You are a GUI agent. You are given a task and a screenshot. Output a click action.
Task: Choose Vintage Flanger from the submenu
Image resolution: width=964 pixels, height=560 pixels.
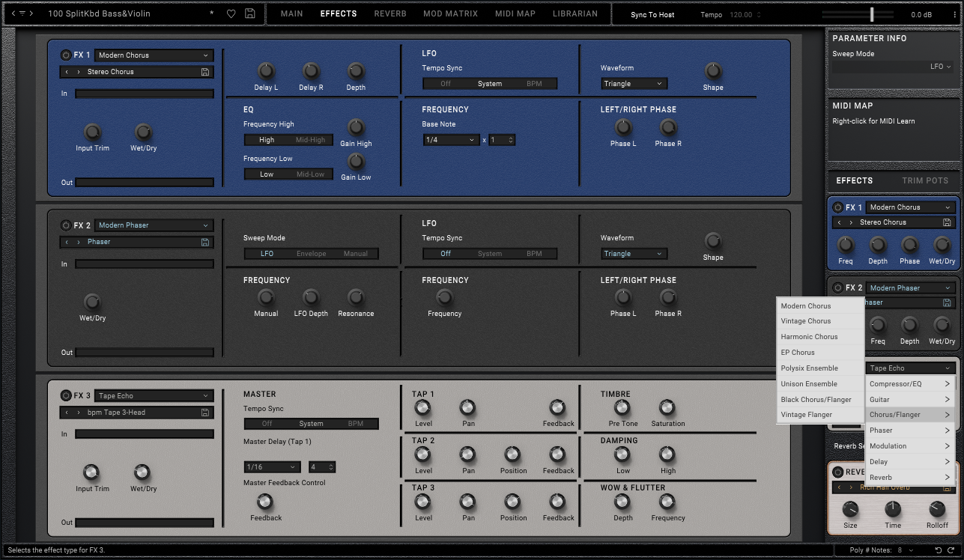[x=807, y=415]
